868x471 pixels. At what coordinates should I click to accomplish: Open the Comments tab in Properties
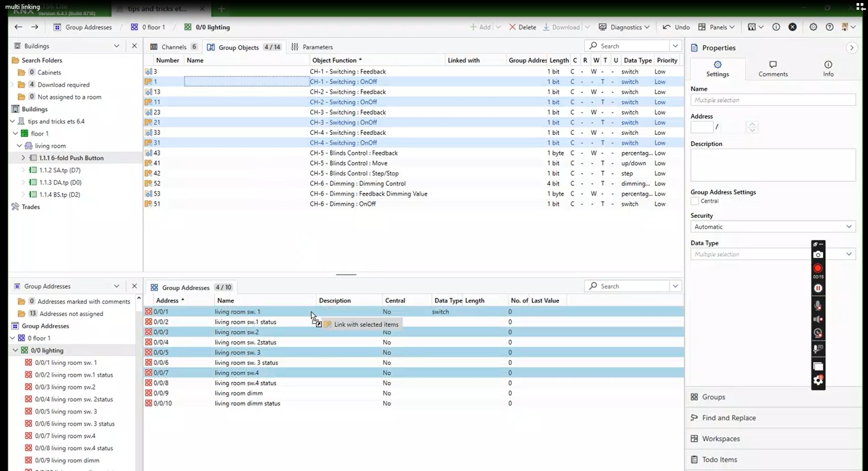click(773, 68)
